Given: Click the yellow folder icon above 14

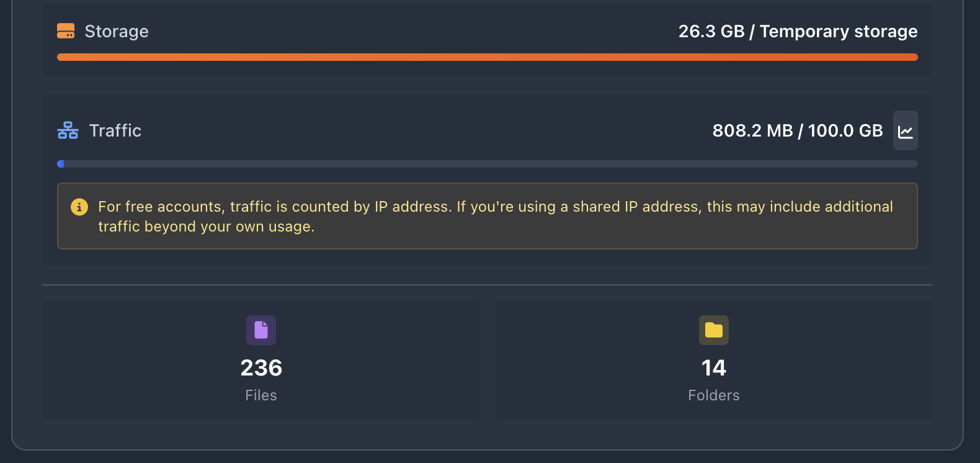Looking at the screenshot, I should [x=714, y=330].
